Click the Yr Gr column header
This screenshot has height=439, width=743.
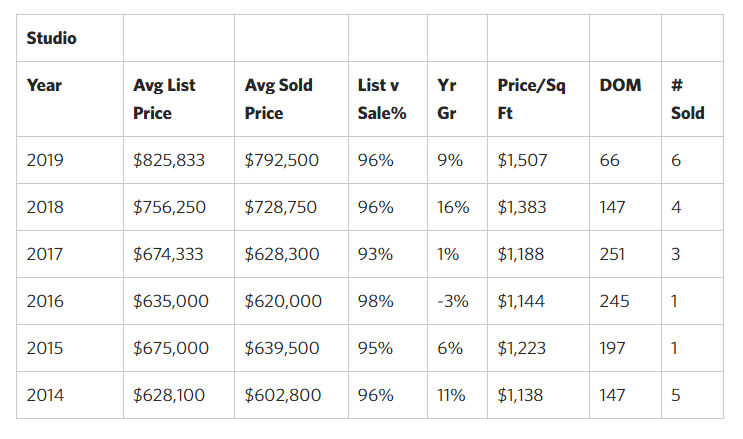click(447, 99)
